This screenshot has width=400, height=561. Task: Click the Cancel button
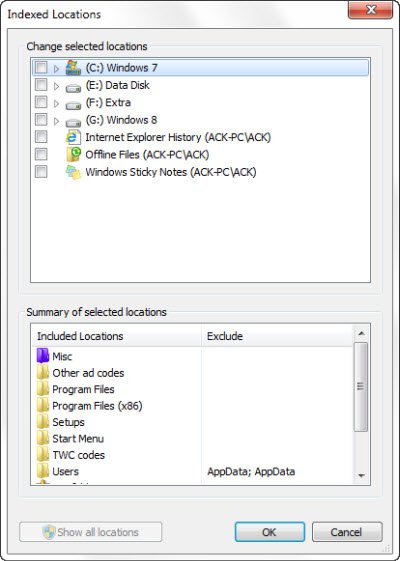point(347,532)
